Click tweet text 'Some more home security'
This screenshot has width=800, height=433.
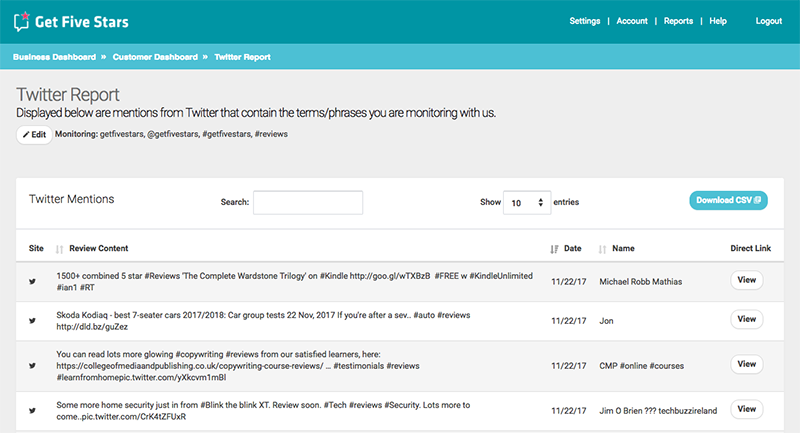tap(263, 411)
